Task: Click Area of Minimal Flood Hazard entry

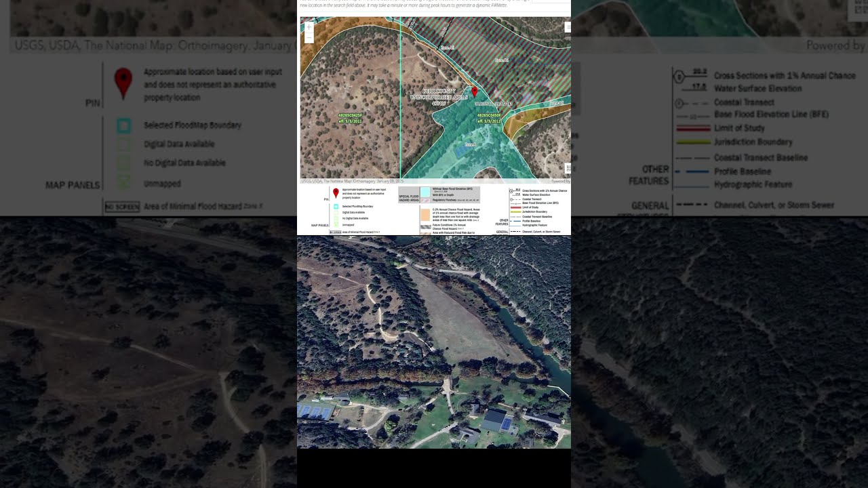Action: [361, 232]
